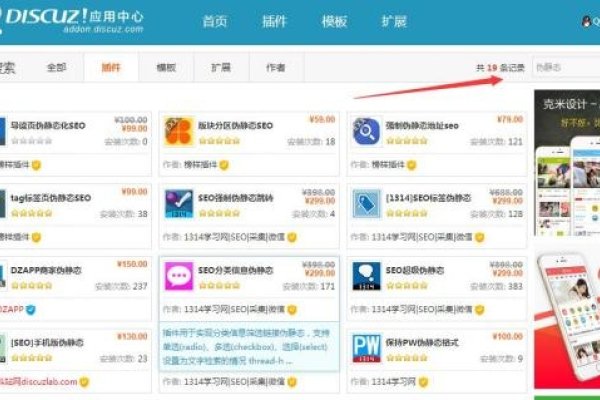Screen dimensions: 600x400
Task: Click star rating of 保持PW伪静态格式
Action: [407, 358]
